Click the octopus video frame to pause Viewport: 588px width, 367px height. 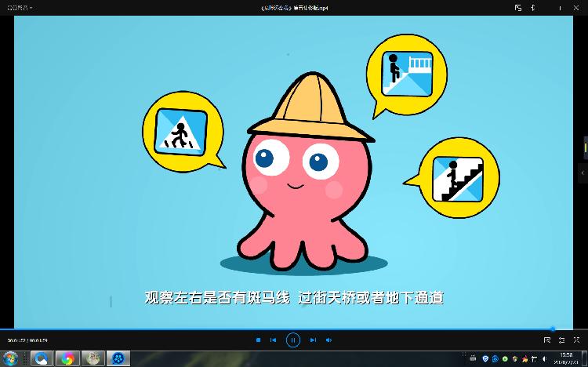click(293, 172)
